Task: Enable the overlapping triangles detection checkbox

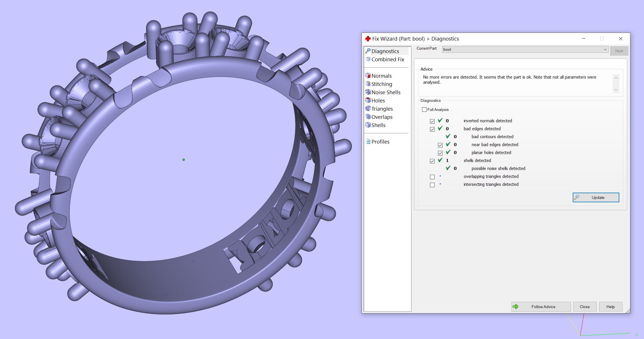Action: pyautogui.click(x=432, y=177)
